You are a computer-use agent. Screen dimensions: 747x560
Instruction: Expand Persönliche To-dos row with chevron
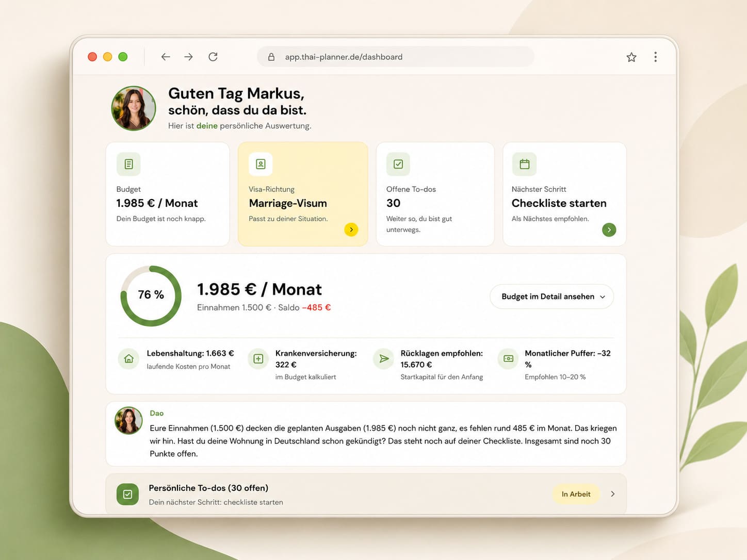pyautogui.click(x=613, y=494)
